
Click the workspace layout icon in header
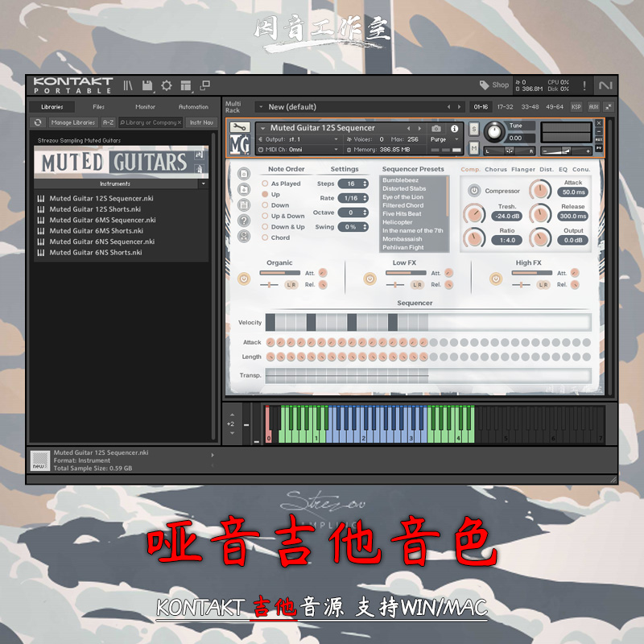tap(186, 85)
